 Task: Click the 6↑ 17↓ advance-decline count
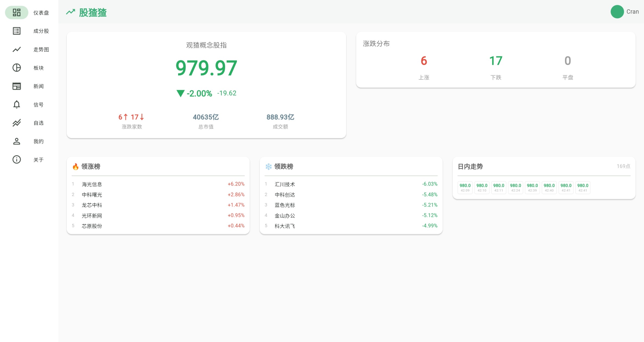click(131, 117)
